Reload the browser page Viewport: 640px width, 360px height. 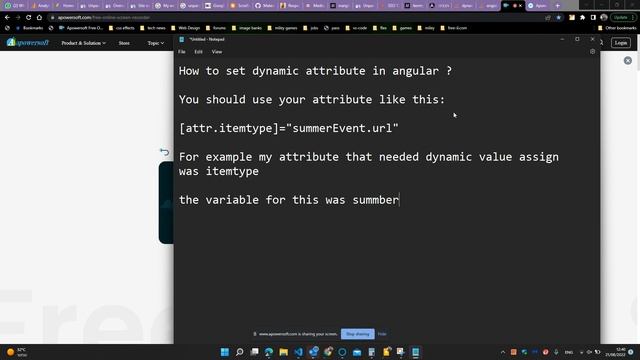tap(28, 18)
